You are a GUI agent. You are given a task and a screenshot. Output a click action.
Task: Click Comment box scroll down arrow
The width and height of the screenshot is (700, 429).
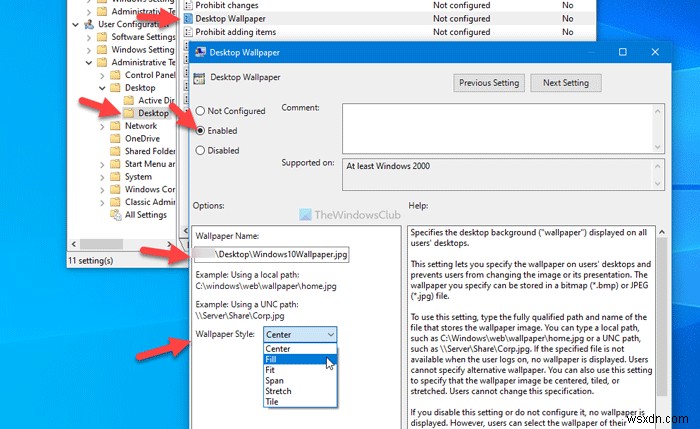click(657, 147)
